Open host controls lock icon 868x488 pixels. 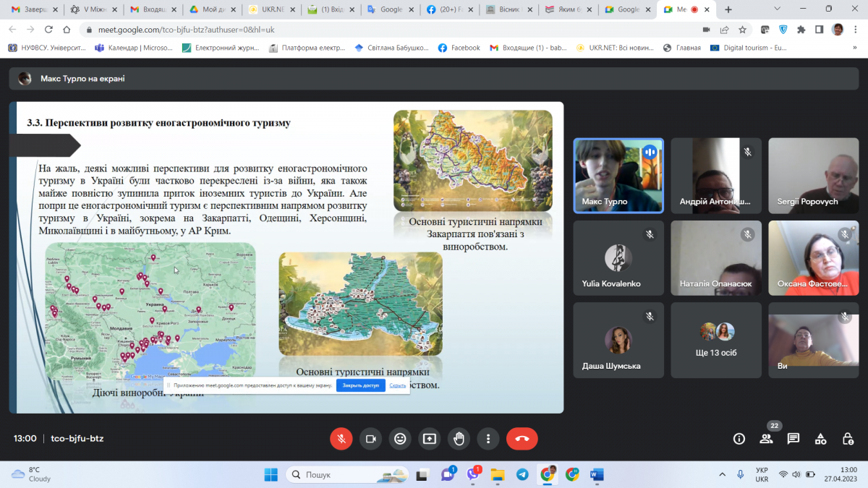coord(848,438)
